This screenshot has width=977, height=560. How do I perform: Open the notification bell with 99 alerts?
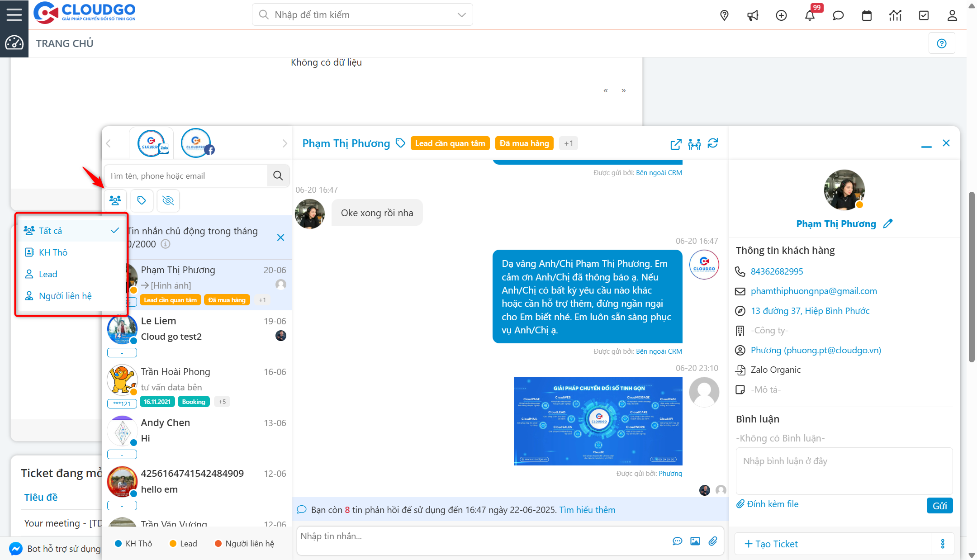(810, 15)
